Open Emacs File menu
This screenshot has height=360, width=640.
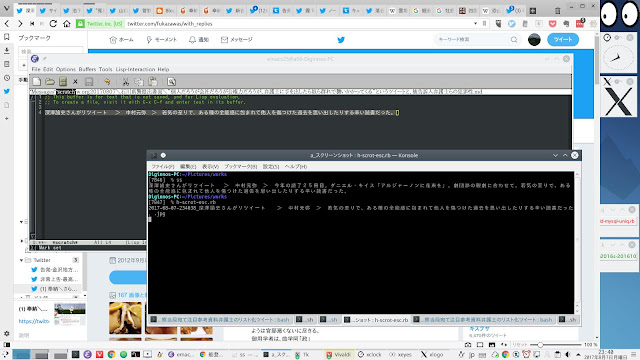coord(36,69)
